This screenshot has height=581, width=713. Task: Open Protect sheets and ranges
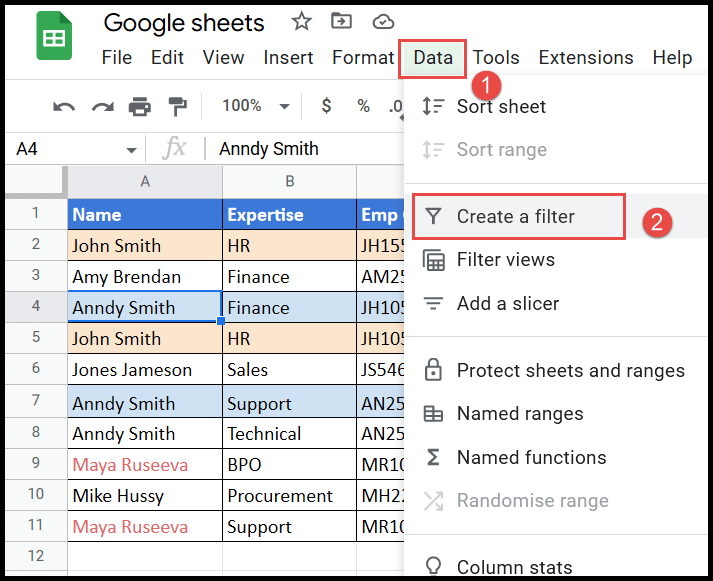pyautogui.click(x=556, y=370)
